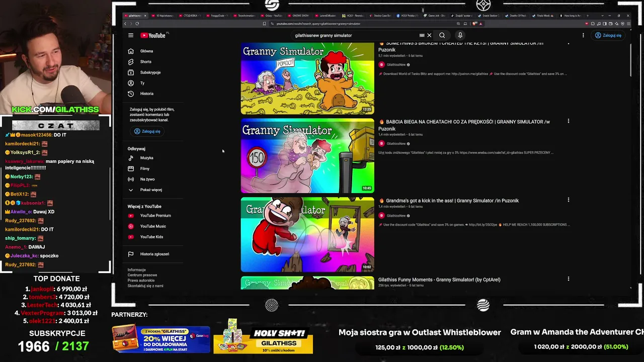Start voice search with the microphone
Screen dimensions: 644x362
click(460, 35)
